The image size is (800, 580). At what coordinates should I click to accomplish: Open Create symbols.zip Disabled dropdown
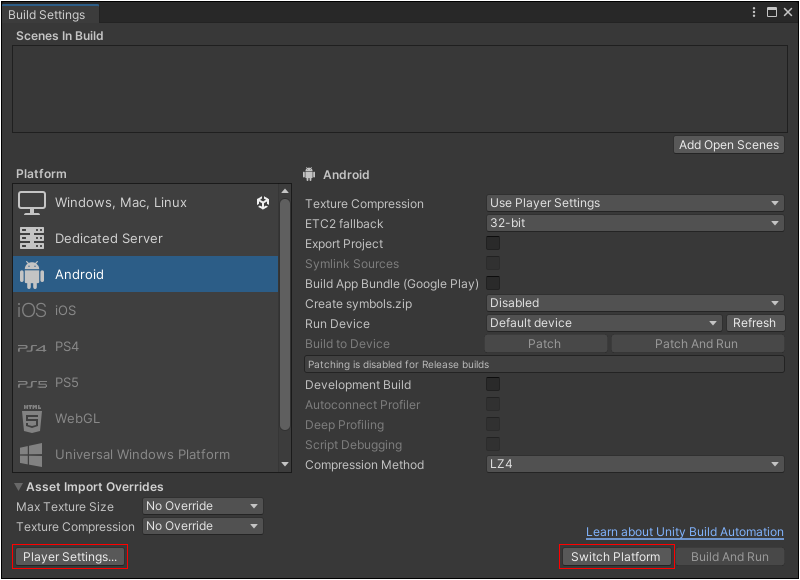point(635,303)
